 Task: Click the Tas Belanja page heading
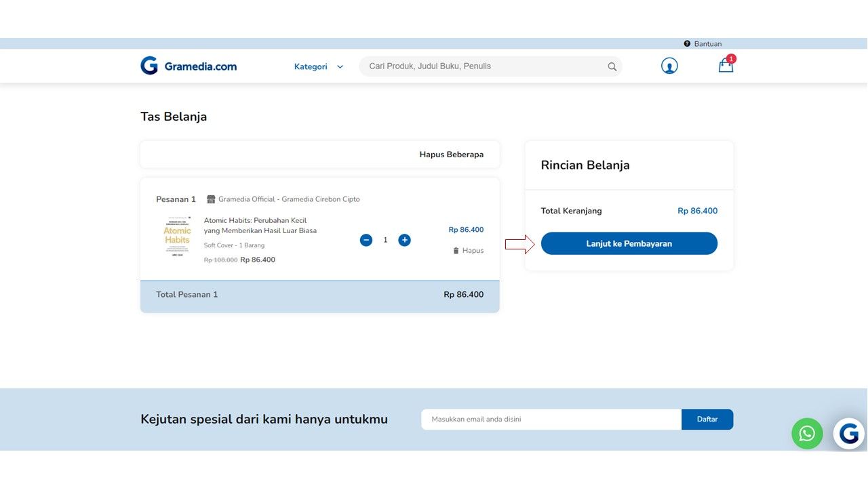[174, 117]
